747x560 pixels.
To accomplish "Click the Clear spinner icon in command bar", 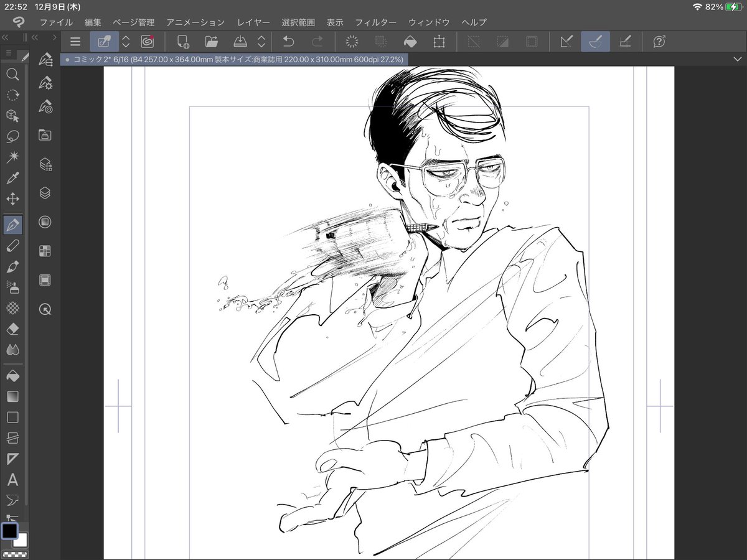I will [x=352, y=42].
